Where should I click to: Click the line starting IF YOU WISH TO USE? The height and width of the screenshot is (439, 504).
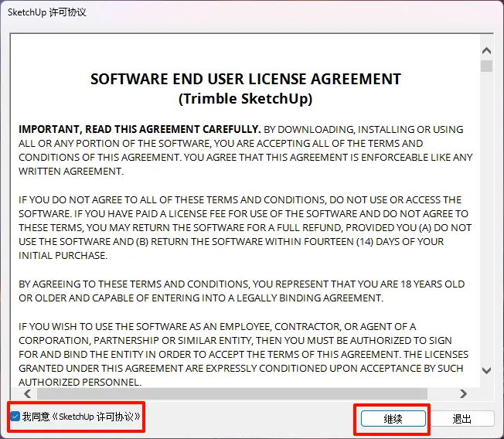(x=217, y=326)
